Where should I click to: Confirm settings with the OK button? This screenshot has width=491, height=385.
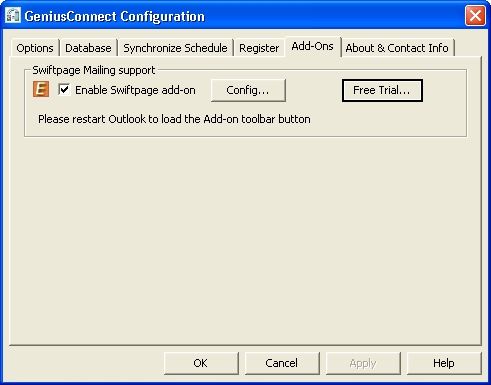(x=201, y=363)
